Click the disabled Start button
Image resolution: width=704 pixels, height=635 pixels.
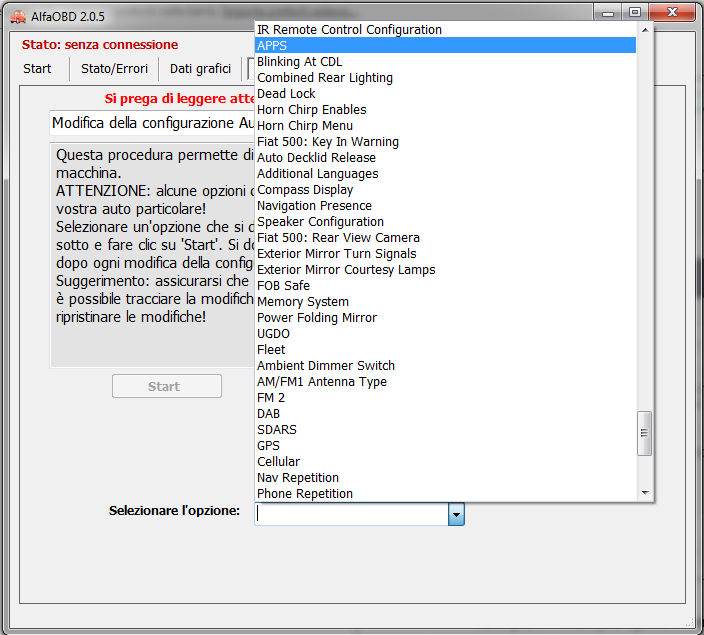coord(167,386)
